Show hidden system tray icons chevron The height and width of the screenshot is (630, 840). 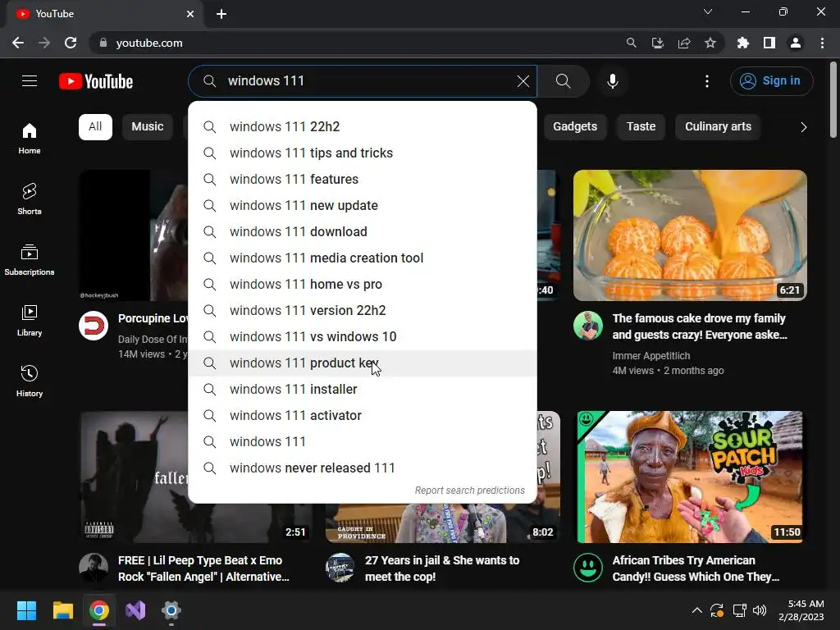(696, 610)
